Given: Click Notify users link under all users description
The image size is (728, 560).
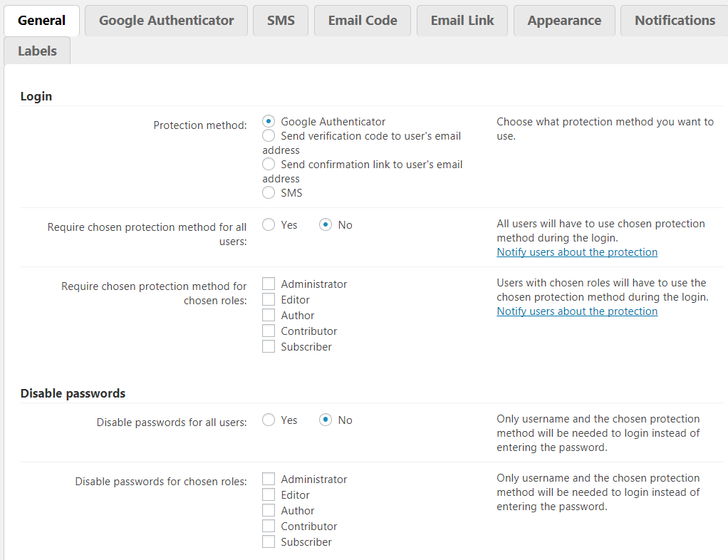Looking at the screenshot, I should coord(577,252).
